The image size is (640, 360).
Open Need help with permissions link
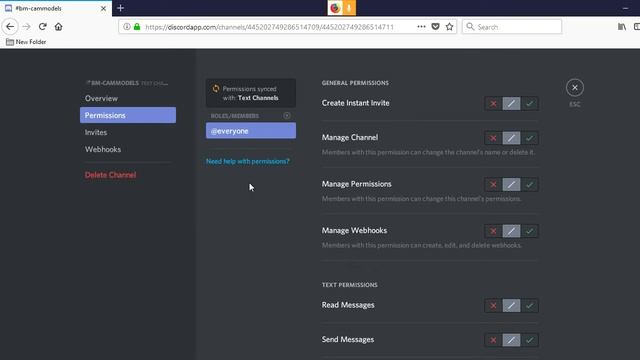coord(248,161)
